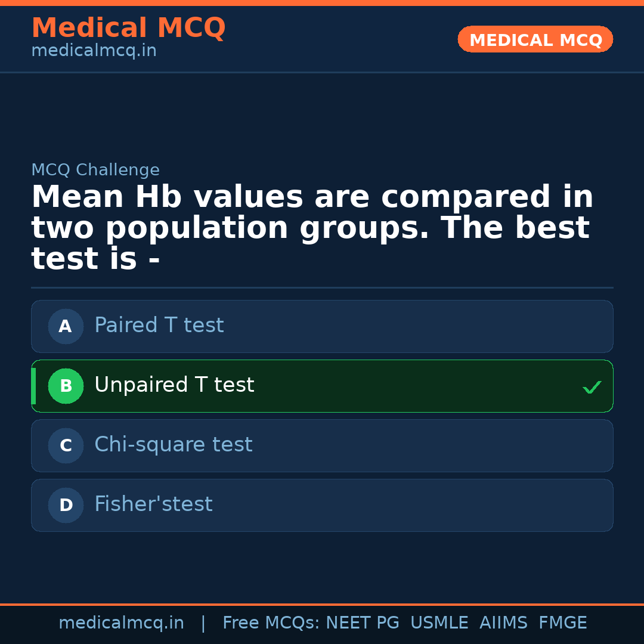Click FMGE in the footer
The height and width of the screenshot is (644, 644).
[x=562, y=623]
